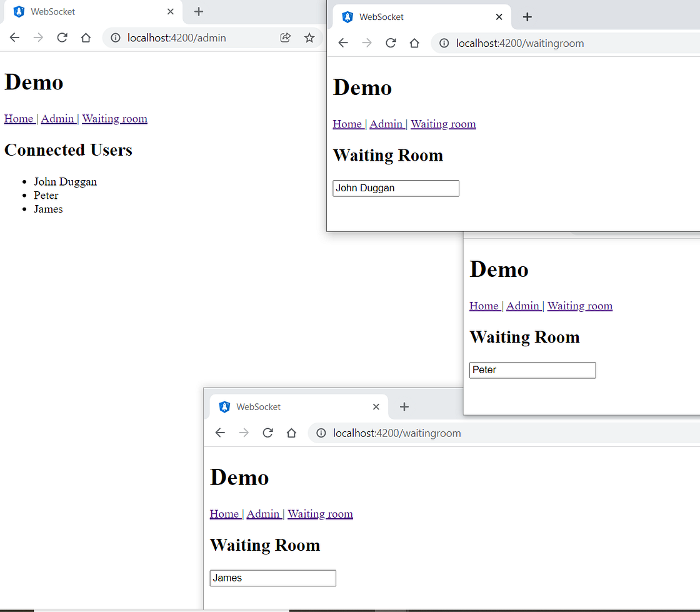Viewport: 700px width, 612px height.
Task: Click the Windows taskbar at the bottom
Action: point(350,608)
